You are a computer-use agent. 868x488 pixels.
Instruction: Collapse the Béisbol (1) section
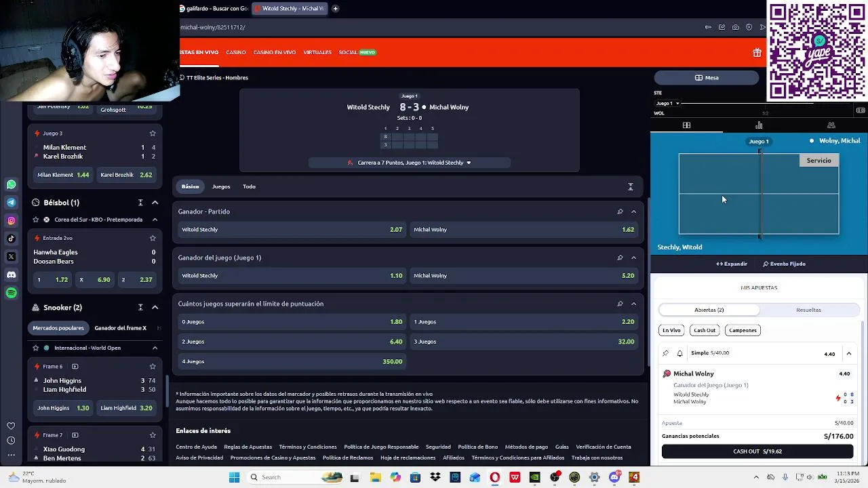pos(155,203)
